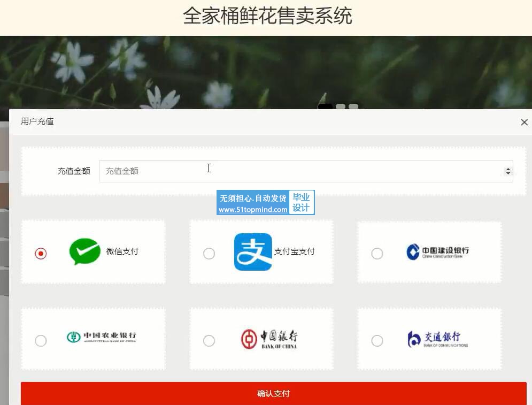The image size is (532, 405).
Task: Click the Agricultural Bank of China logo
Action: pyautogui.click(x=101, y=337)
